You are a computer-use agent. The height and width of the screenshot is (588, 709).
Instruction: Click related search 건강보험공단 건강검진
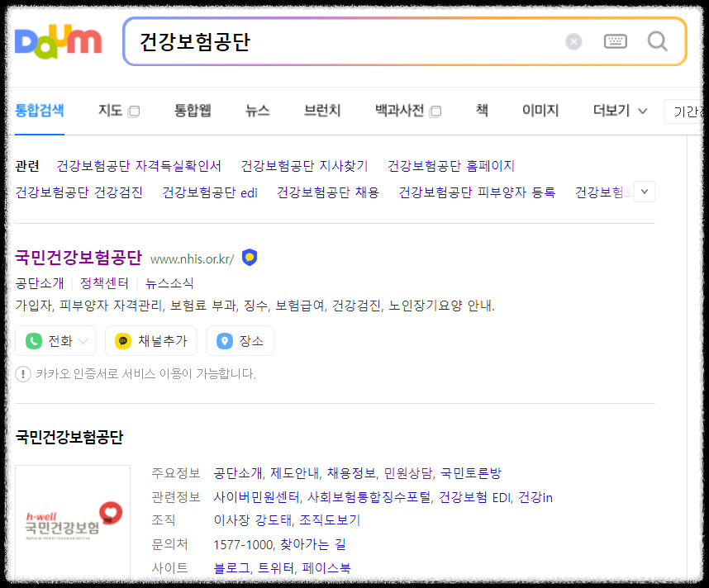pos(79,192)
